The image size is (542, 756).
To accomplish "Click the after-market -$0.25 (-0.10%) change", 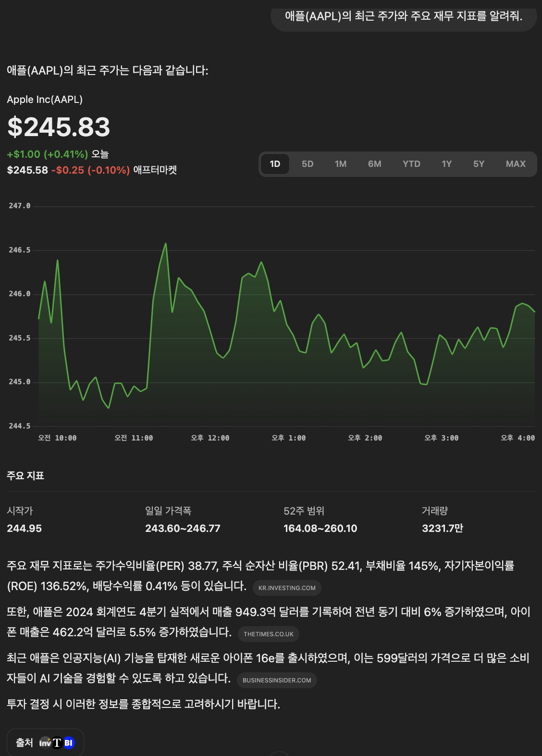I will click(x=90, y=170).
